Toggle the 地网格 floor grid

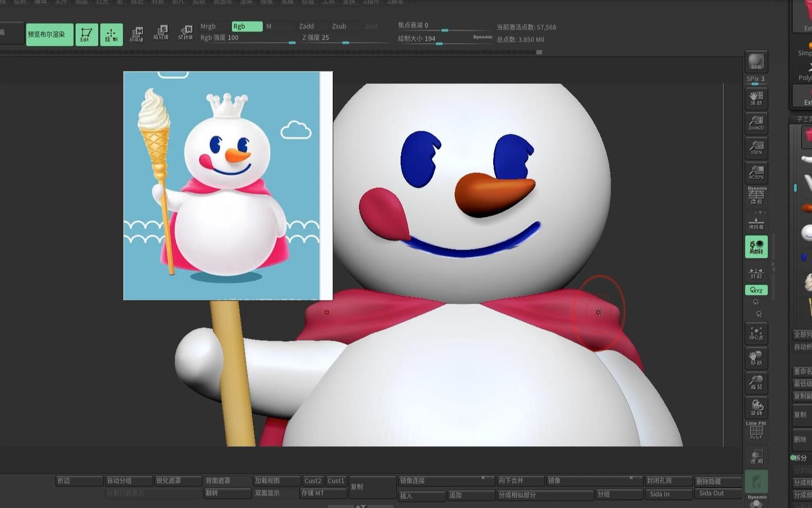click(756, 222)
